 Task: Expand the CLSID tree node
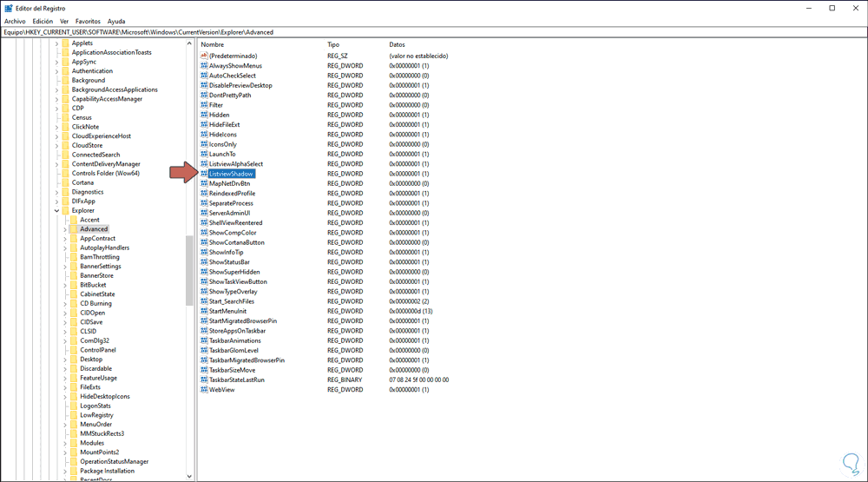tap(65, 331)
